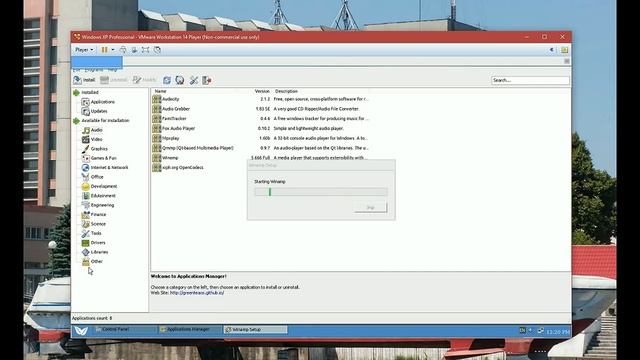This screenshot has width=640, height=360.
Task: Select Mpxplay in application list
Action: point(261,138)
